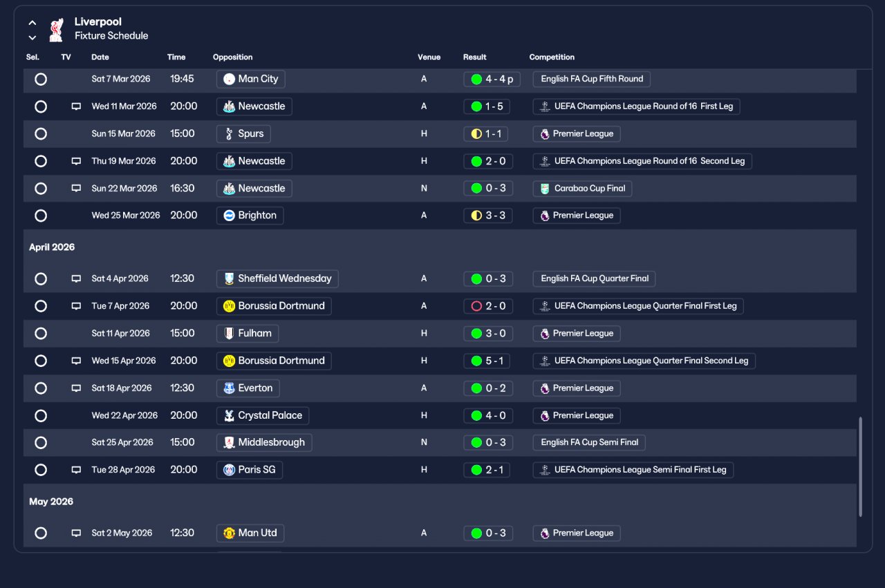Click Man Utd club badge icon
This screenshot has width=885, height=588.
230,533
